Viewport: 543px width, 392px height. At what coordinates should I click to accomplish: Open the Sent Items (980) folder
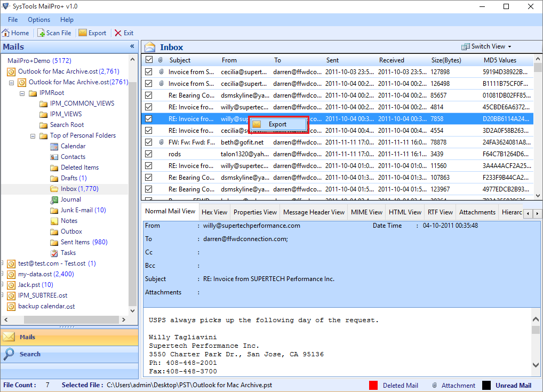[84, 242]
